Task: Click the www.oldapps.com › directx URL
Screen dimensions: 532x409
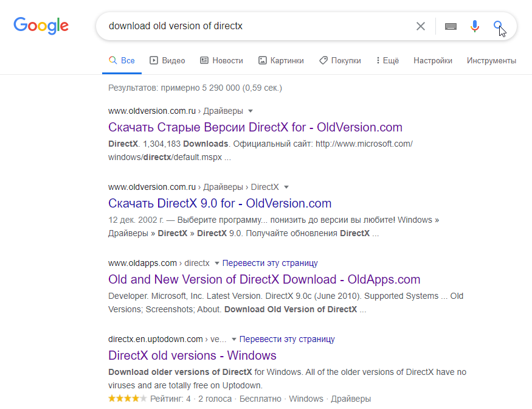Action: (x=159, y=264)
